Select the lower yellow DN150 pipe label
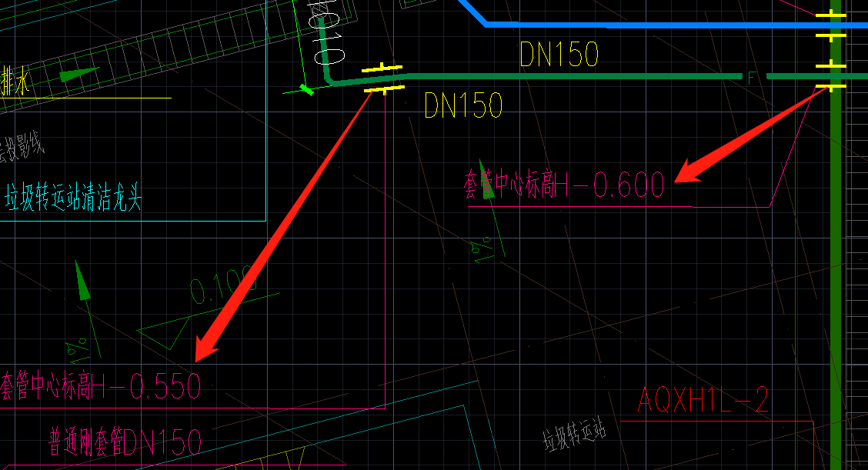 (x=463, y=105)
